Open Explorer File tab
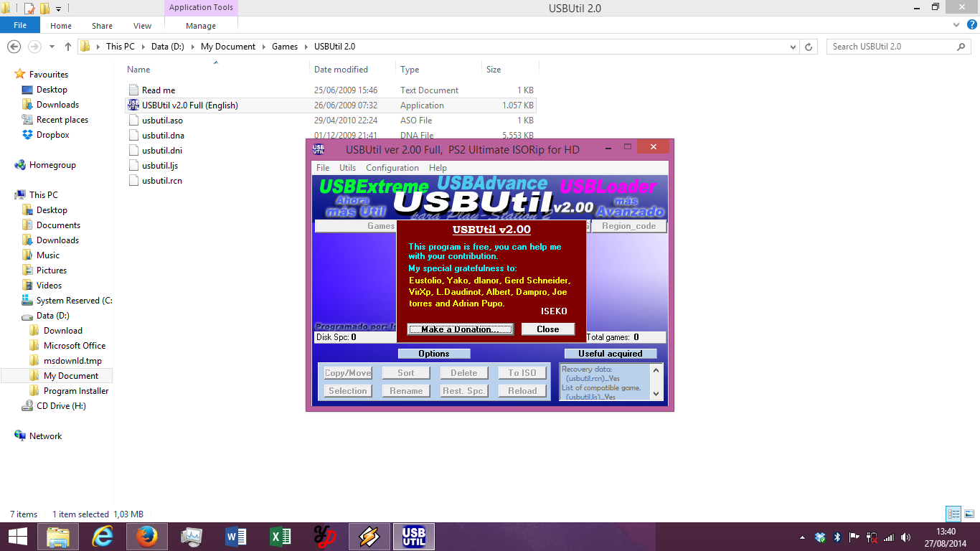The image size is (980, 551). (x=20, y=25)
